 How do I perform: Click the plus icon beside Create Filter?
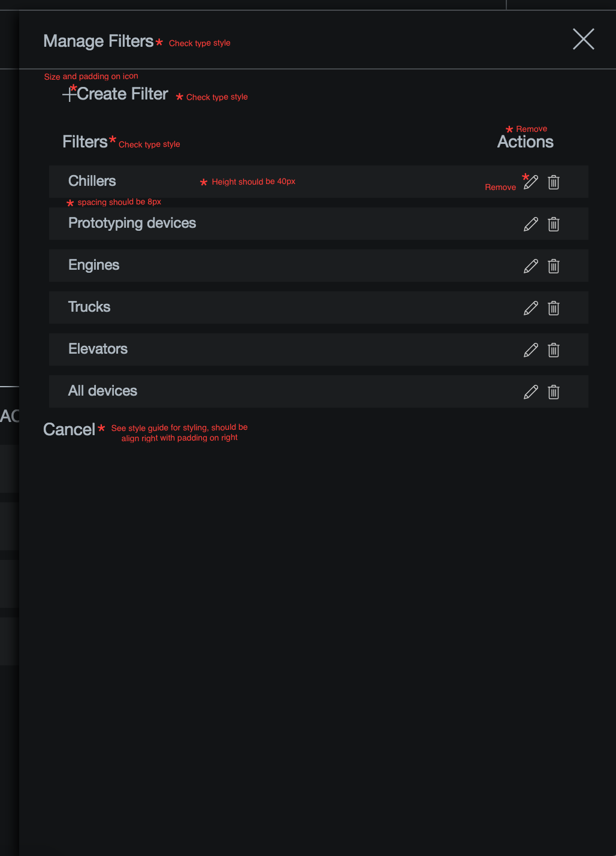point(69,94)
